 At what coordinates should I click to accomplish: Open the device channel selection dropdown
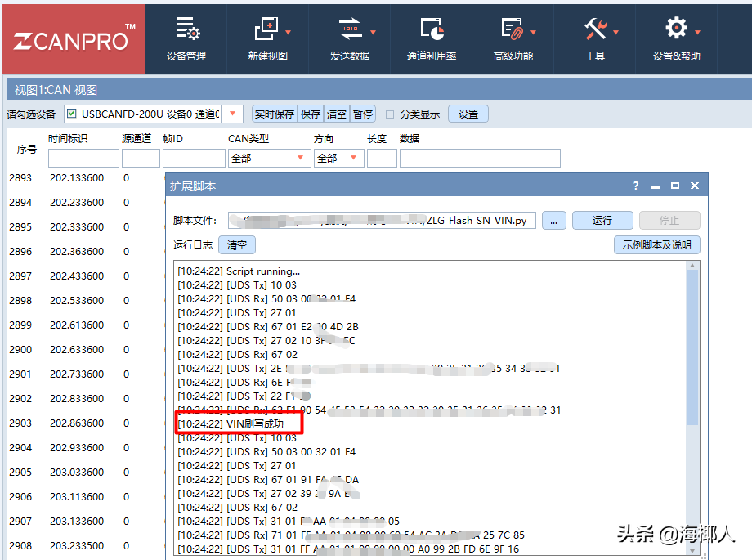231,114
